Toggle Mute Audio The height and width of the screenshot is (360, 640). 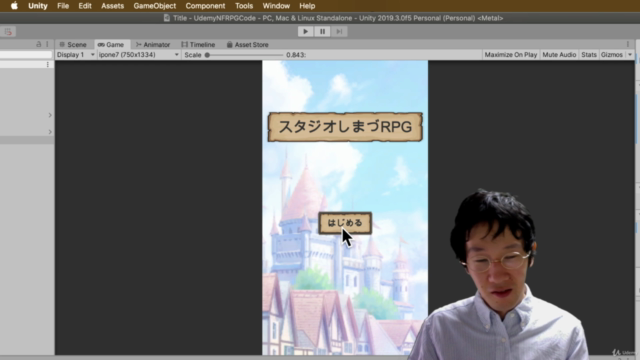559,55
